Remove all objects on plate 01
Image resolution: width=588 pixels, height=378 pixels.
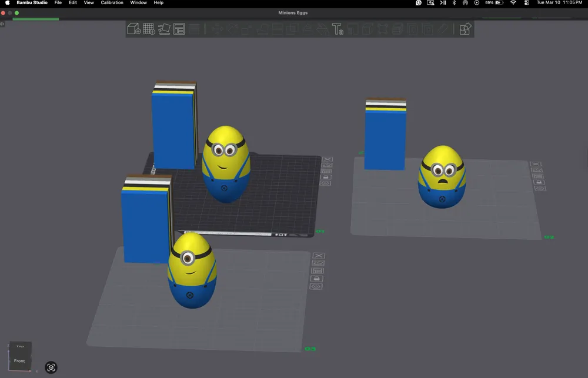[x=328, y=159]
